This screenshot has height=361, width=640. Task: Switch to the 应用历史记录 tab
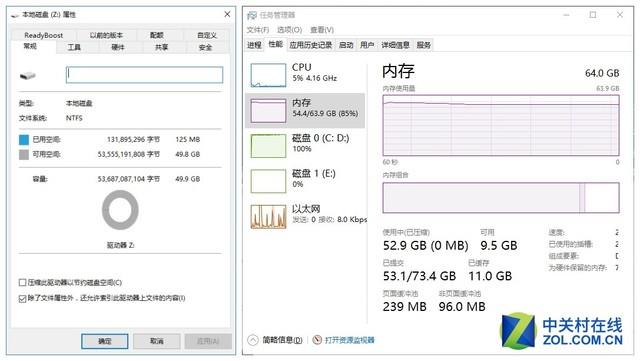coord(311,45)
